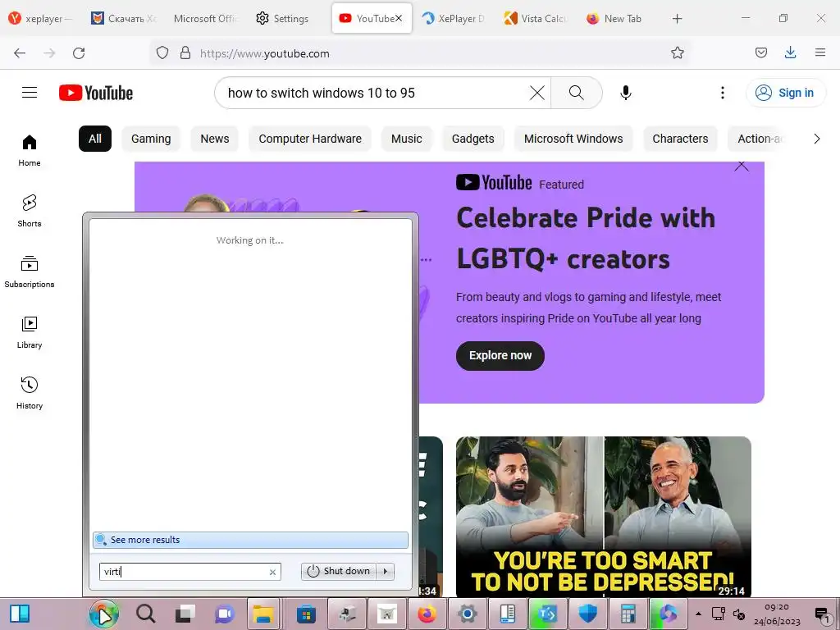Open Task View on taskbar

pyautogui.click(x=185, y=614)
